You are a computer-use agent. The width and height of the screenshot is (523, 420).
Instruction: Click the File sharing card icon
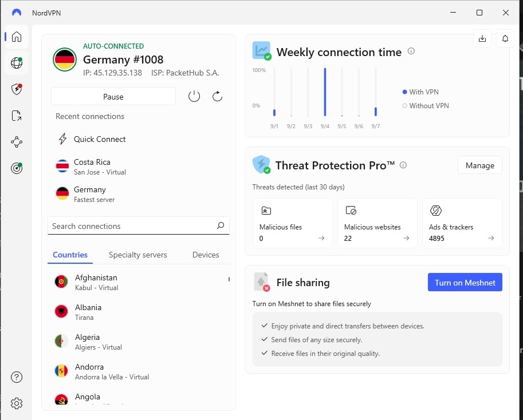[x=262, y=282]
